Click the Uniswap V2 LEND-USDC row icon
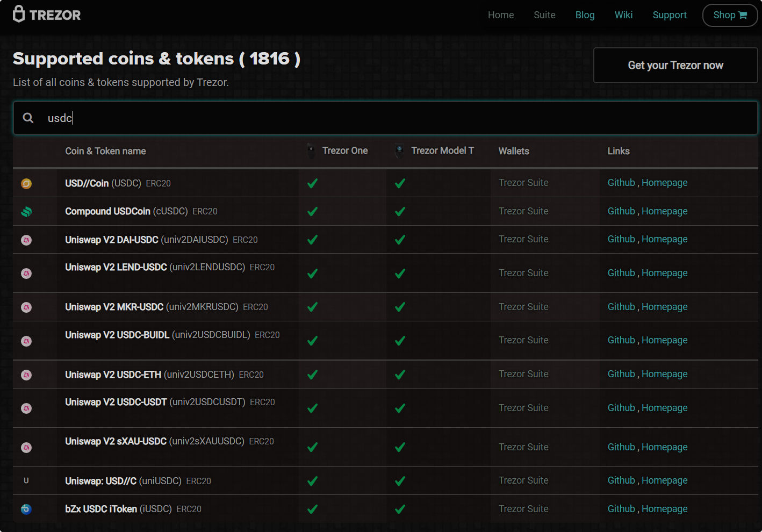Screen dimensions: 762x532 26,274
